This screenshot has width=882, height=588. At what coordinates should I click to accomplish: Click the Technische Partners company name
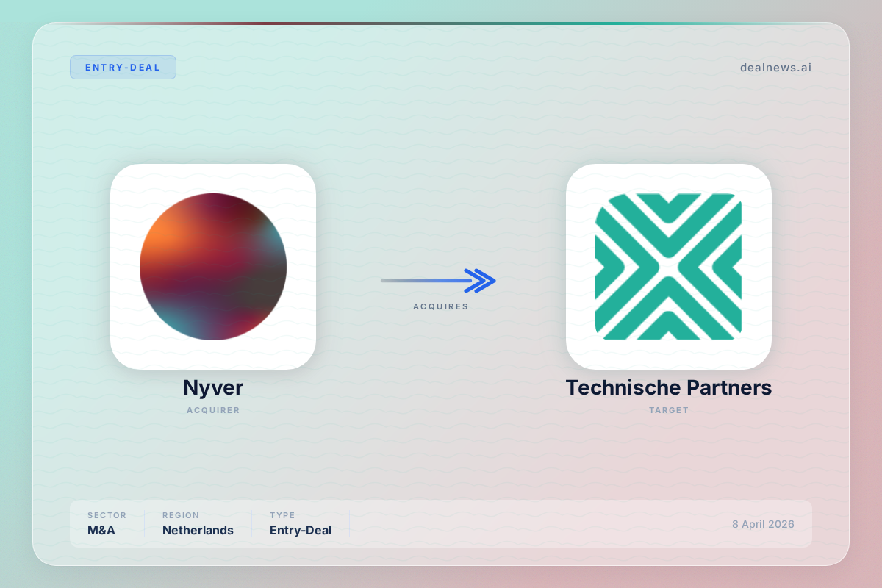pos(668,387)
